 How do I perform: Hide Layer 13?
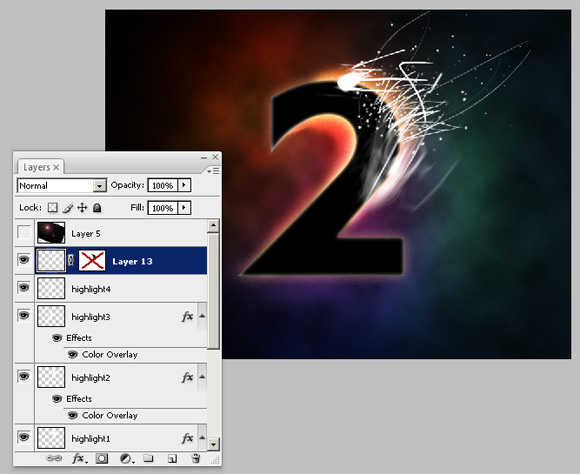pos(24,260)
